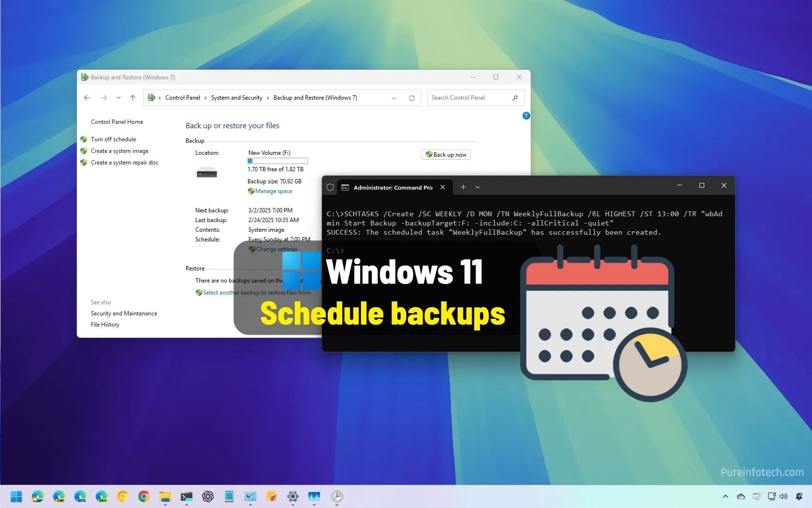The width and height of the screenshot is (812, 508).
Task: Click 'Back up or restore your files' heading
Action: [x=232, y=126]
